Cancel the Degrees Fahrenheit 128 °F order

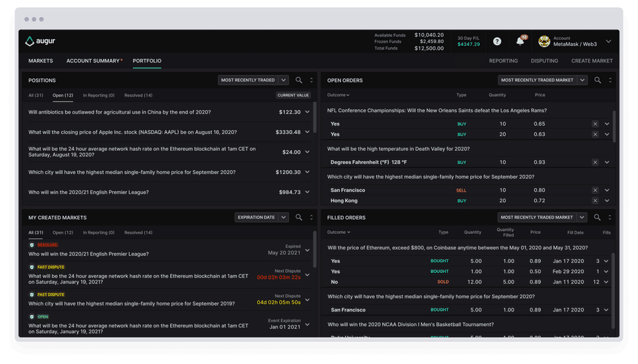click(x=595, y=162)
